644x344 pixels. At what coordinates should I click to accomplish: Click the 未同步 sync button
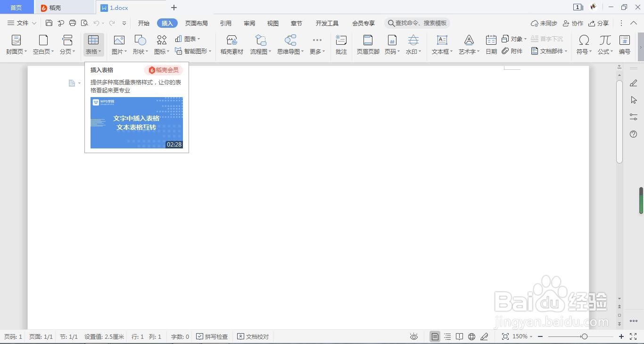[x=544, y=23]
